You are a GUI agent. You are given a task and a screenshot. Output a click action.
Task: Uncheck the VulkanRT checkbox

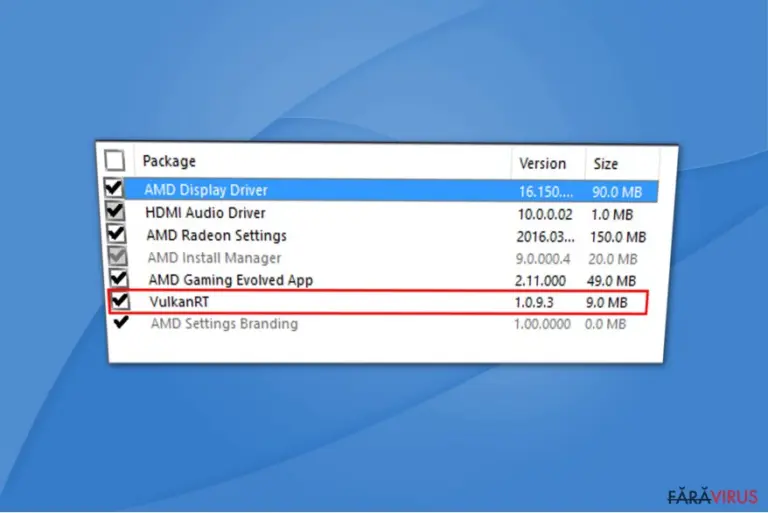(120, 300)
